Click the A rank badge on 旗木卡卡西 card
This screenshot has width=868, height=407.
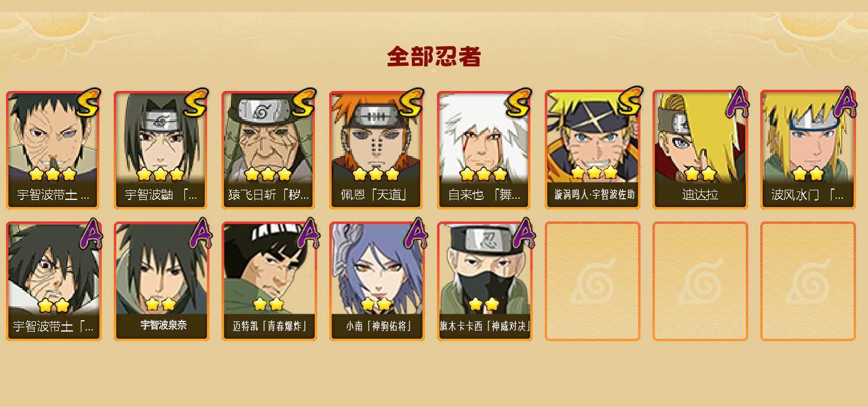click(523, 233)
